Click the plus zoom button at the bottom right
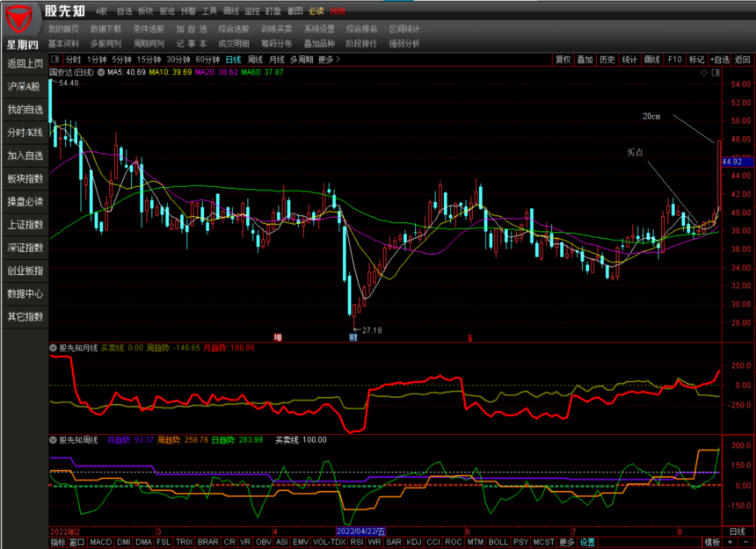 point(730,542)
